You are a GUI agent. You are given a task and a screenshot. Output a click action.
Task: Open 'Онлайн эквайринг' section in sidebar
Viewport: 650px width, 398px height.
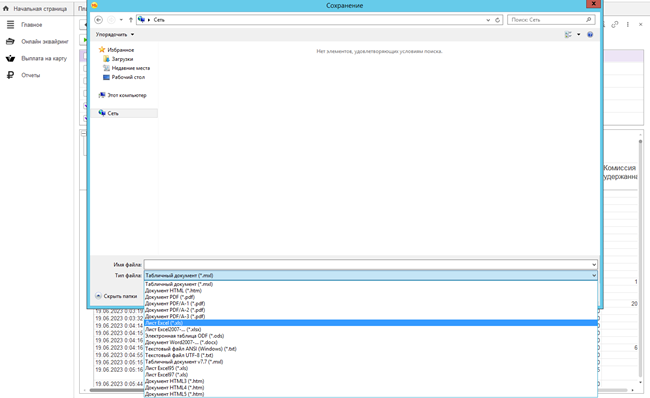point(45,41)
